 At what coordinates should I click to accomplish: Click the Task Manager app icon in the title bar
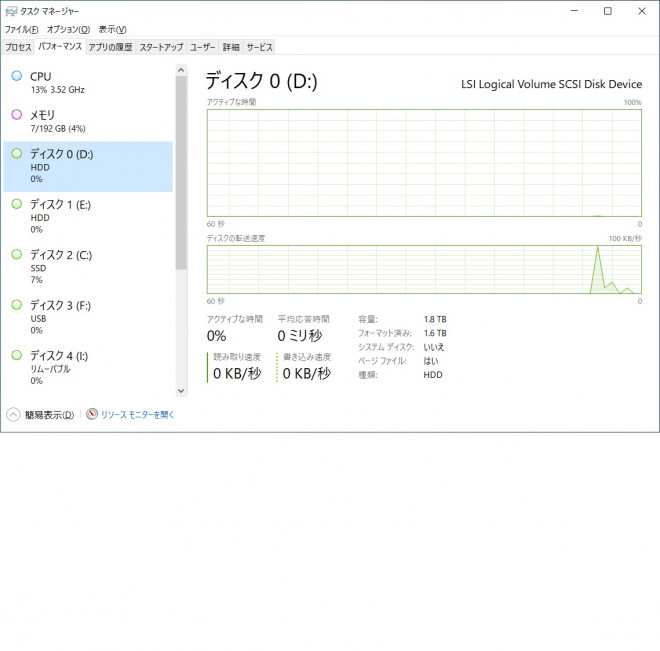pyautogui.click(x=11, y=11)
